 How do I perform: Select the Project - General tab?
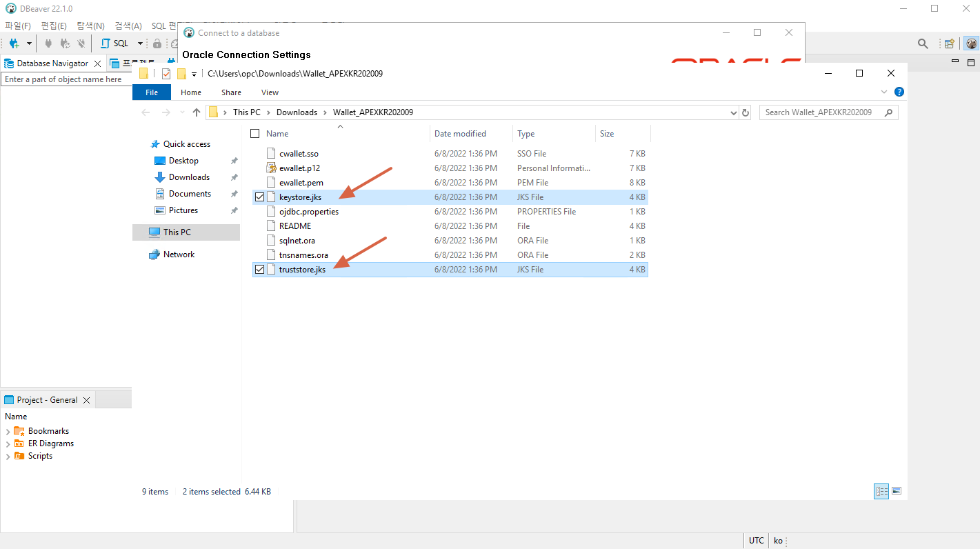point(47,400)
